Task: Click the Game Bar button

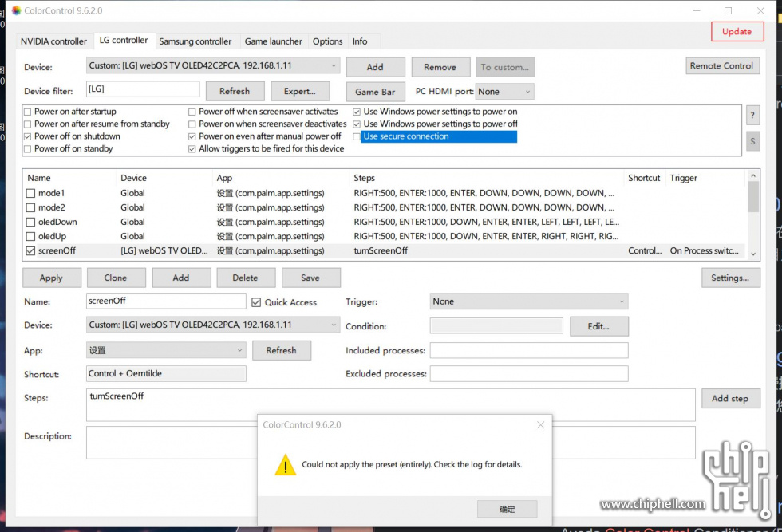Action: click(x=376, y=92)
